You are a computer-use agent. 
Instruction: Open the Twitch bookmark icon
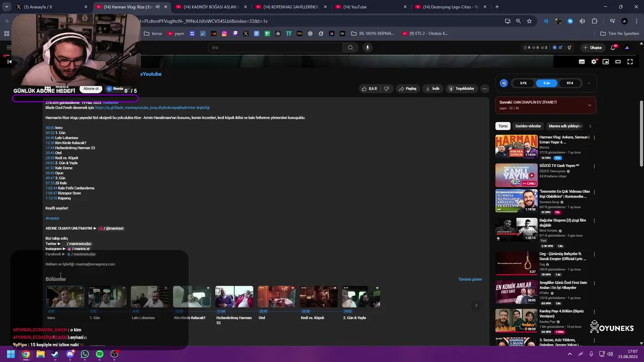click(235, 34)
